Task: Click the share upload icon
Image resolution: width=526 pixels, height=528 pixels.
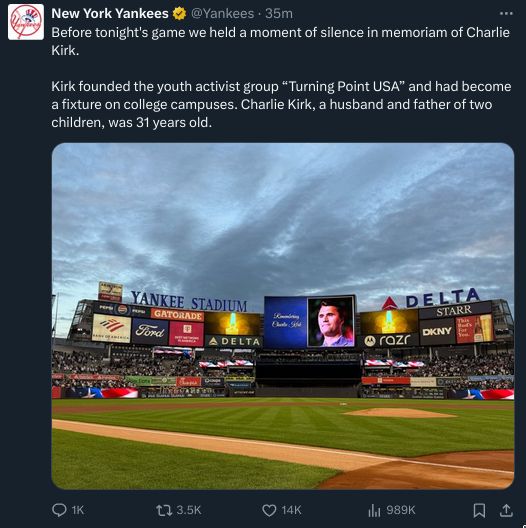Action: coord(506,510)
